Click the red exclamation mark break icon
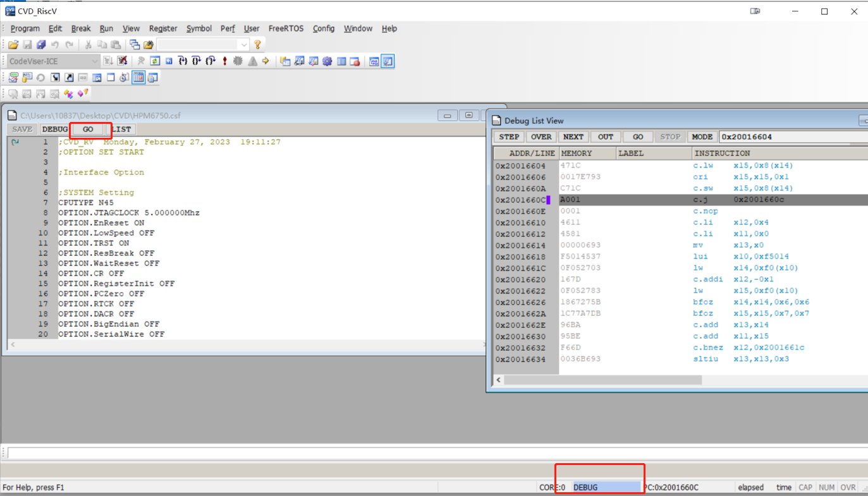This screenshot has height=496, width=868. pos(224,61)
